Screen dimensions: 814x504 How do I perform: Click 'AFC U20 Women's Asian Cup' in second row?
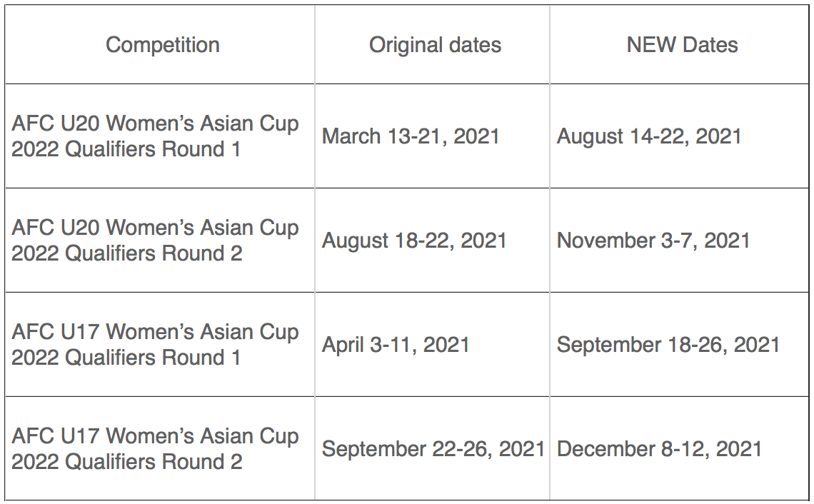click(155, 228)
